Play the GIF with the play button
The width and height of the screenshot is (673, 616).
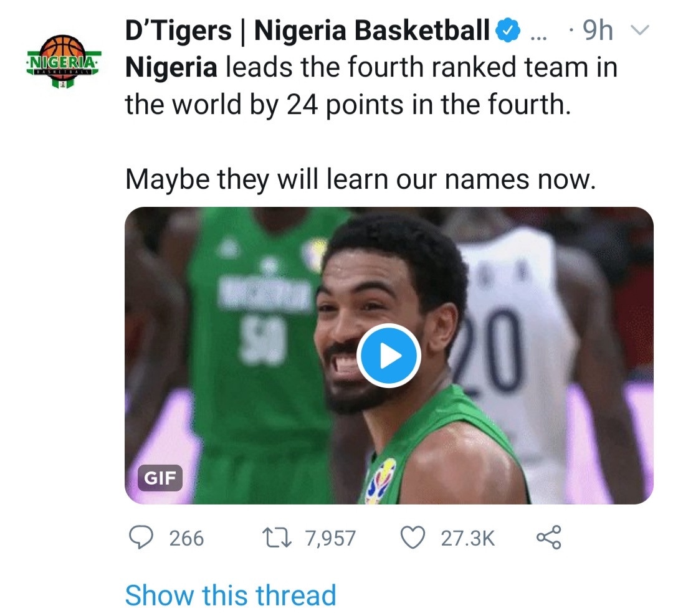389,356
